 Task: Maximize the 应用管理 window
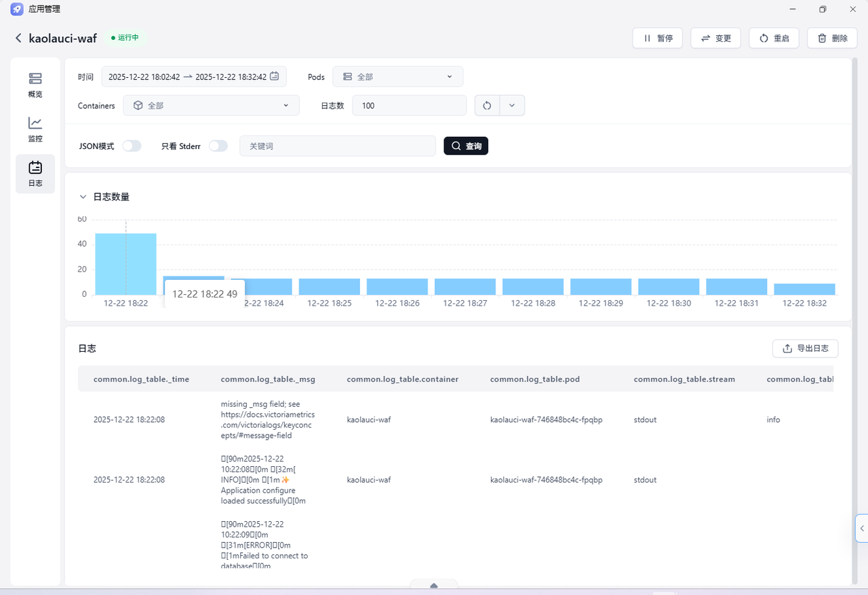click(823, 9)
